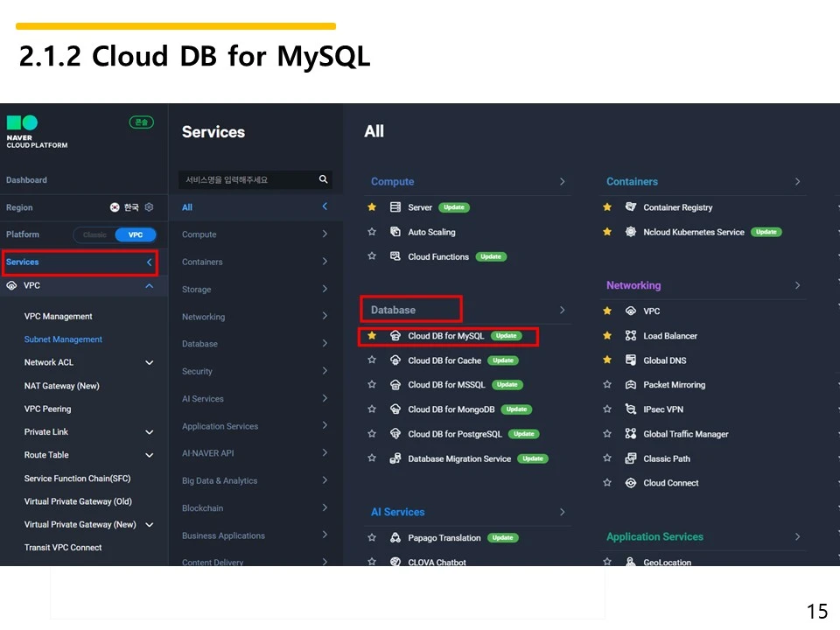Collapse the VPC sidebar section
This screenshot has height=630, width=840.
[x=149, y=285]
